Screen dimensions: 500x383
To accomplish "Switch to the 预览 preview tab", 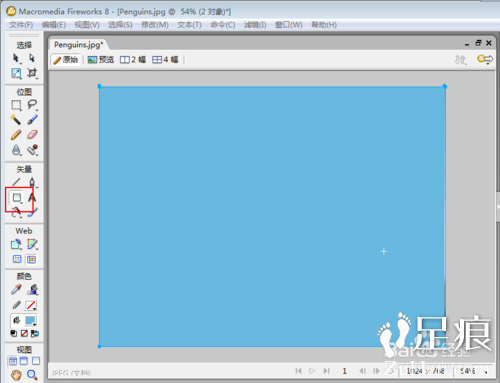I will click(101, 60).
